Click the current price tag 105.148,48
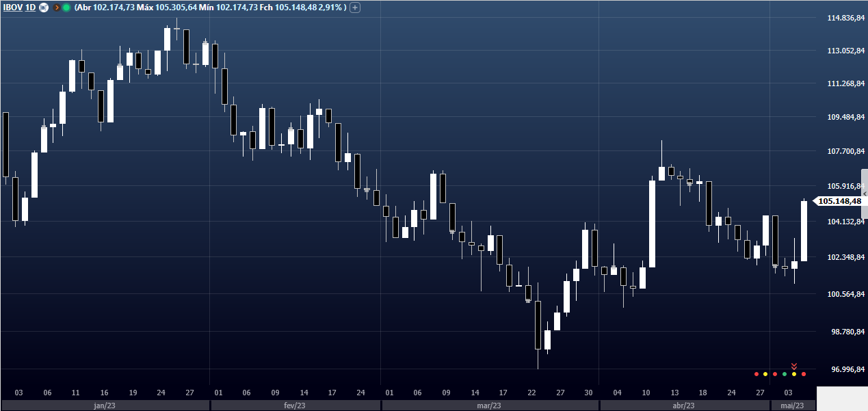Screen dimensions: 868x411 pos(839,201)
